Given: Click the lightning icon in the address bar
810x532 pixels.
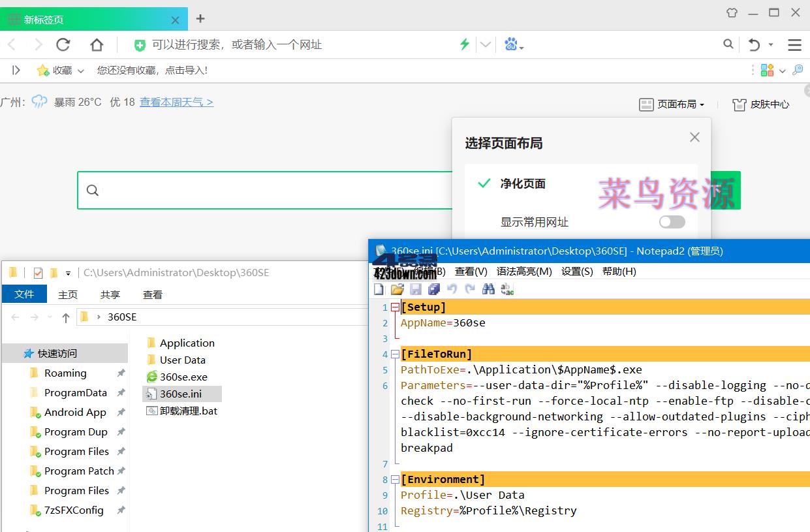Looking at the screenshot, I should 464,44.
